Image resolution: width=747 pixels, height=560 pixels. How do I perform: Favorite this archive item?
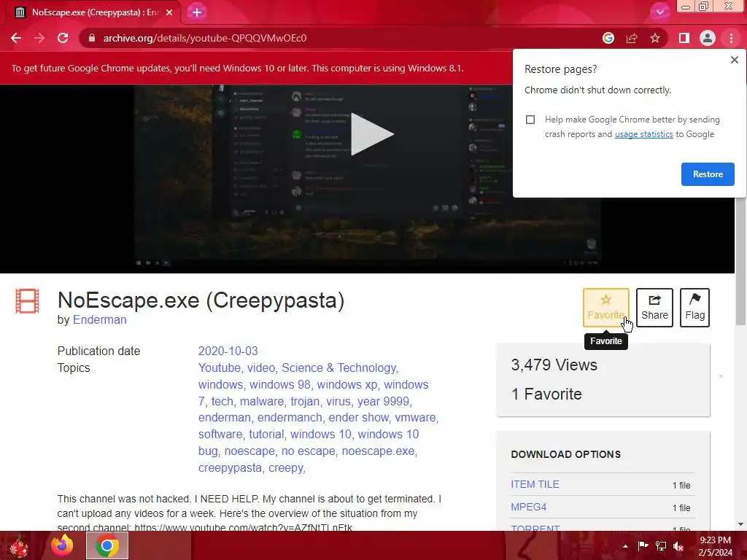click(606, 308)
